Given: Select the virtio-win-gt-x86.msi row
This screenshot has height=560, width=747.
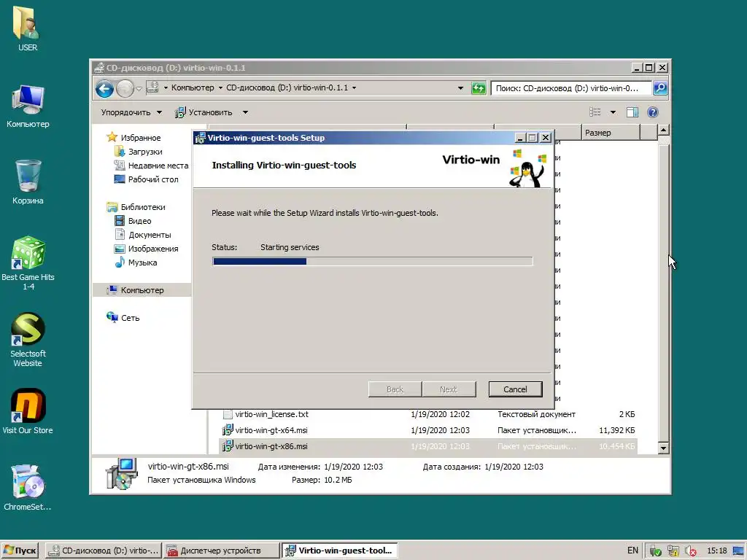Looking at the screenshot, I should point(429,446).
